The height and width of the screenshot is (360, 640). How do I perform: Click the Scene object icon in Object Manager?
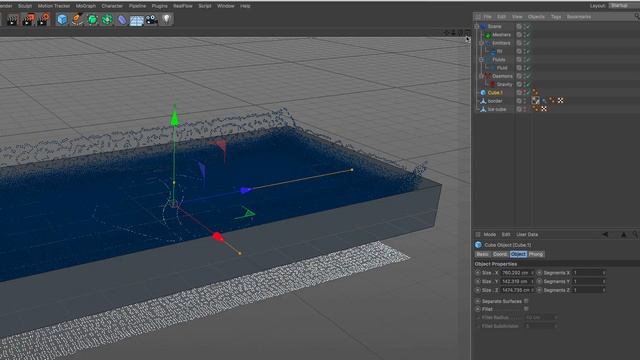484,26
